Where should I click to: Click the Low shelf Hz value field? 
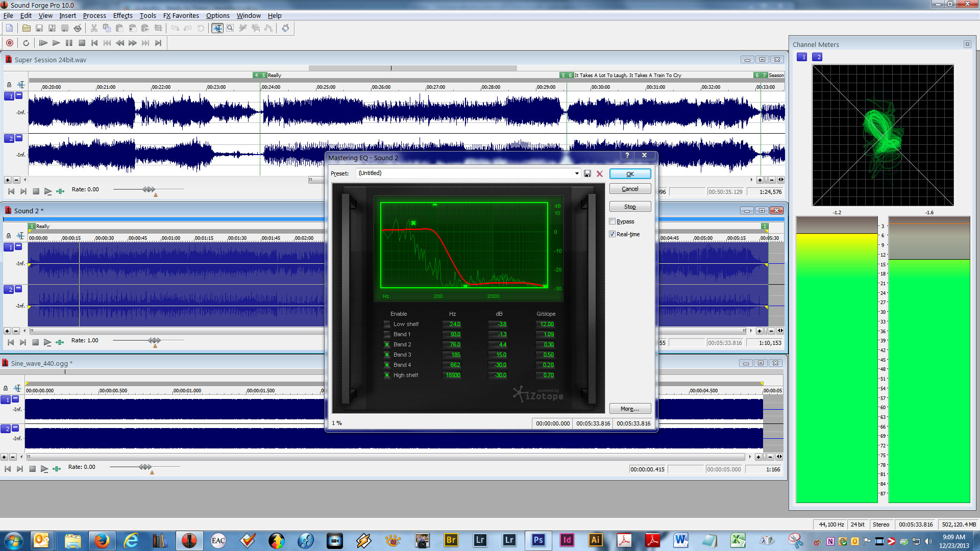(453, 324)
